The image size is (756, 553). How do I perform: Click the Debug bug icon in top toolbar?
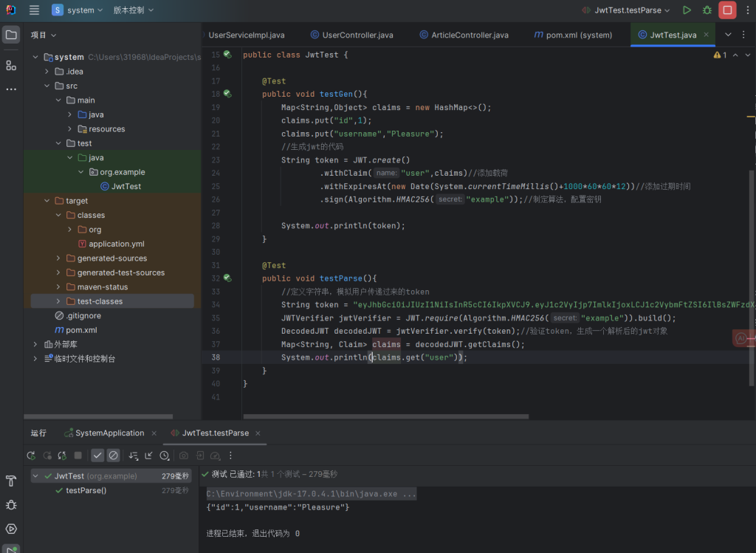(x=707, y=10)
